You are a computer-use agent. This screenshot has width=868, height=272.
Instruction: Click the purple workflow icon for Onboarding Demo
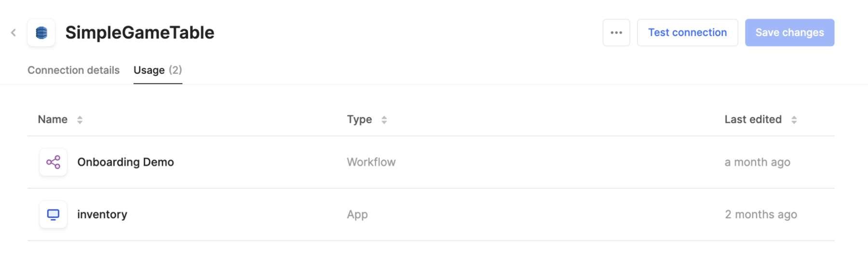(53, 162)
